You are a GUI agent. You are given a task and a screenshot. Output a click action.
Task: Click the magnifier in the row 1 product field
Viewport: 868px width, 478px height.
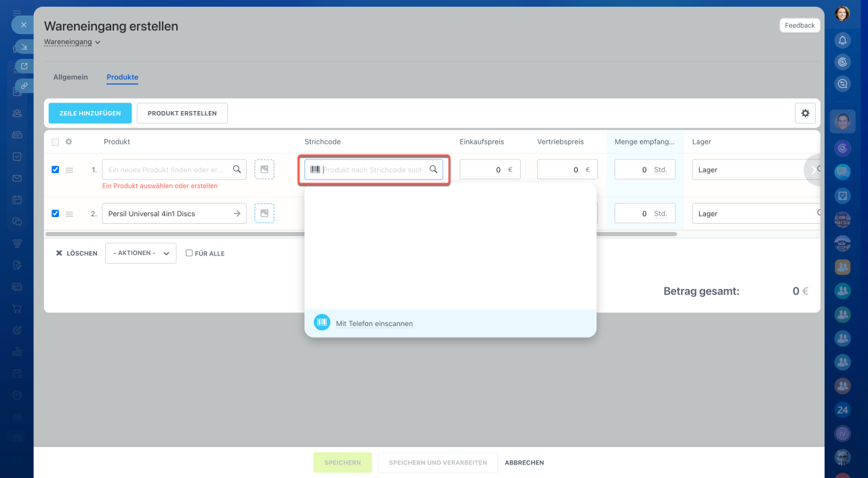[x=237, y=170]
